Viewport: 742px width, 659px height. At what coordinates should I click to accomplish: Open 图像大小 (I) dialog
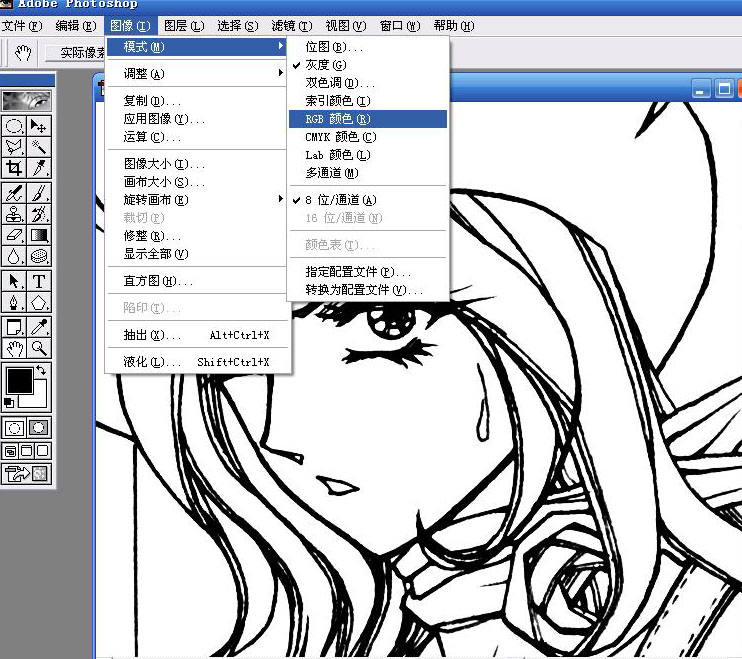[x=196, y=164]
